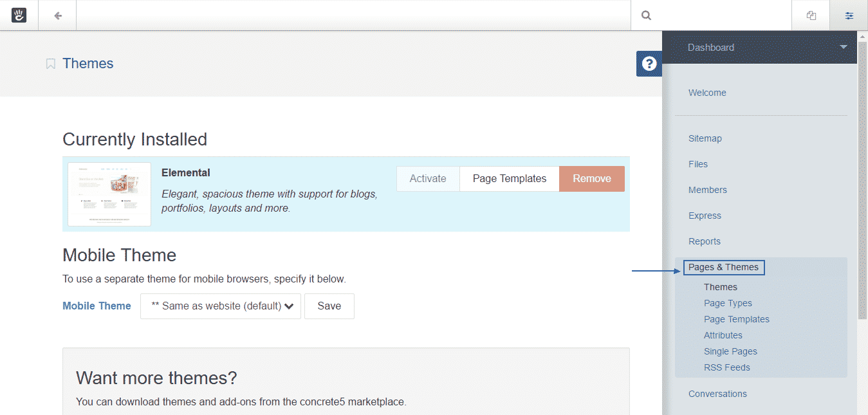
Task: Click the search magnifier icon
Action: point(646,15)
